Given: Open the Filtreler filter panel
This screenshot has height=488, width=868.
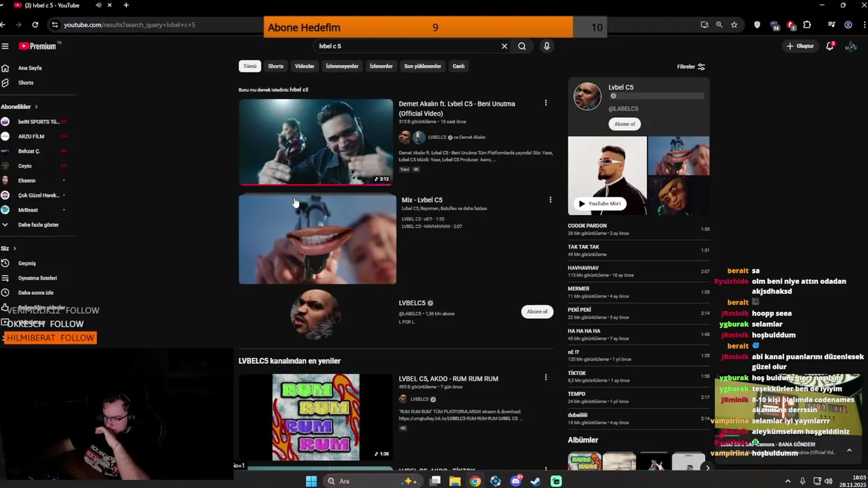Looking at the screenshot, I should [691, 66].
